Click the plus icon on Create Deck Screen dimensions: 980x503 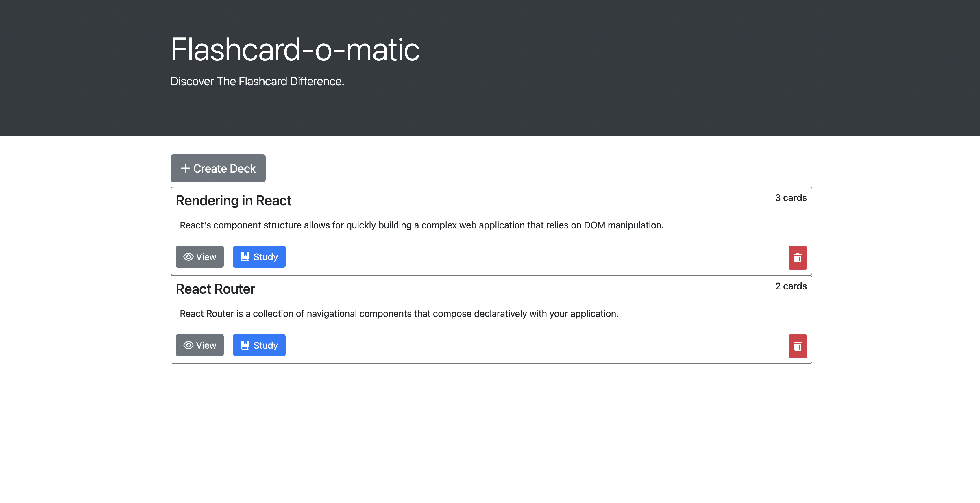(185, 168)
